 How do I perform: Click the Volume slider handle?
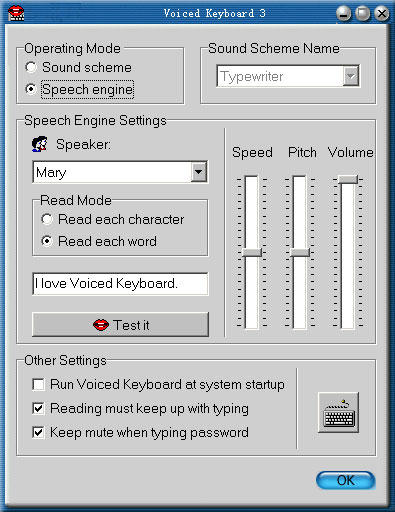click(x=348, y=179)
